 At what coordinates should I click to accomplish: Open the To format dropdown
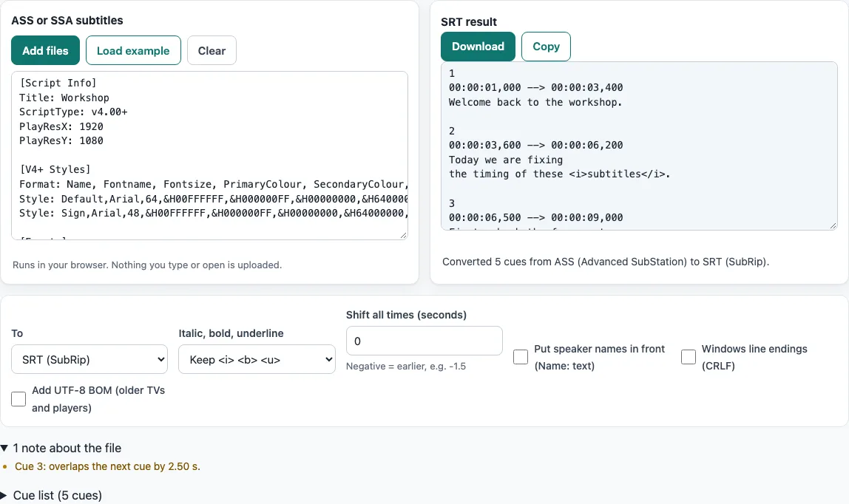(x=89, y=359)
